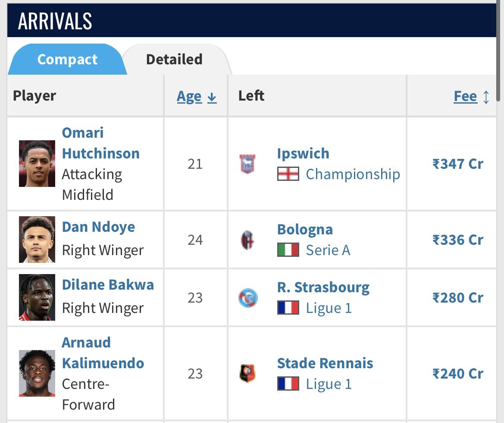Open Arnaud Kalimuendo's portrait thumbnail

37,373
